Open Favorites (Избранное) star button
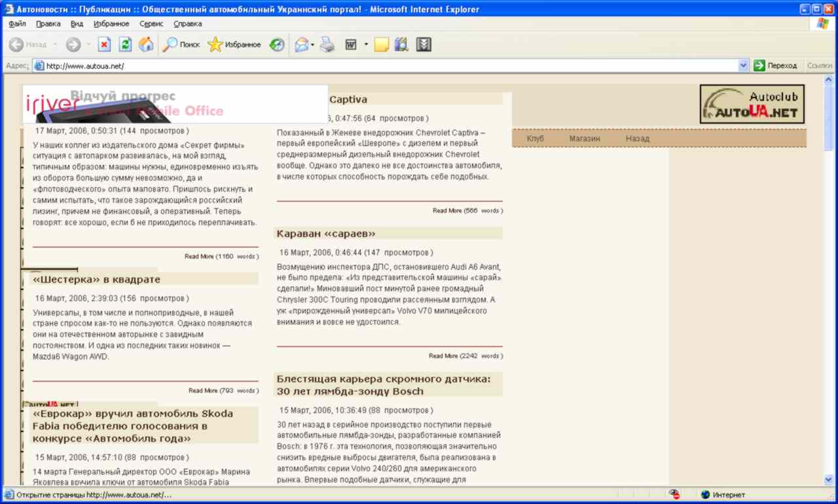Image resolution: width=838 pixels, height=504 pixels. coord(234,45)
